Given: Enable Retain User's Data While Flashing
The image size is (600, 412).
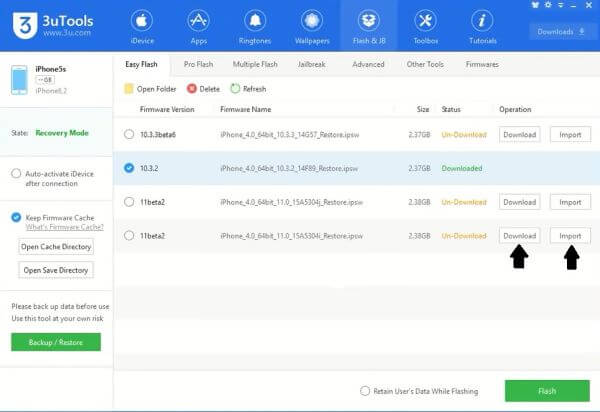Looking at the screenshot, I should tap(365, 391).
